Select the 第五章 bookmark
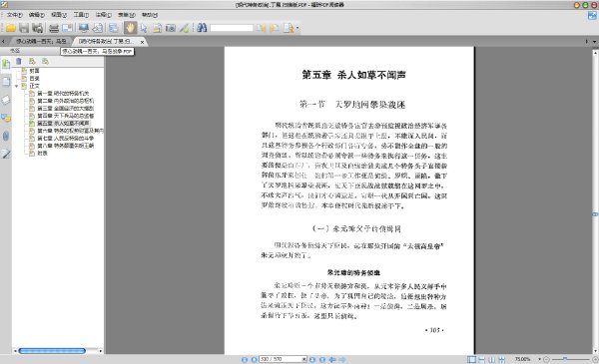 [63, 124]
